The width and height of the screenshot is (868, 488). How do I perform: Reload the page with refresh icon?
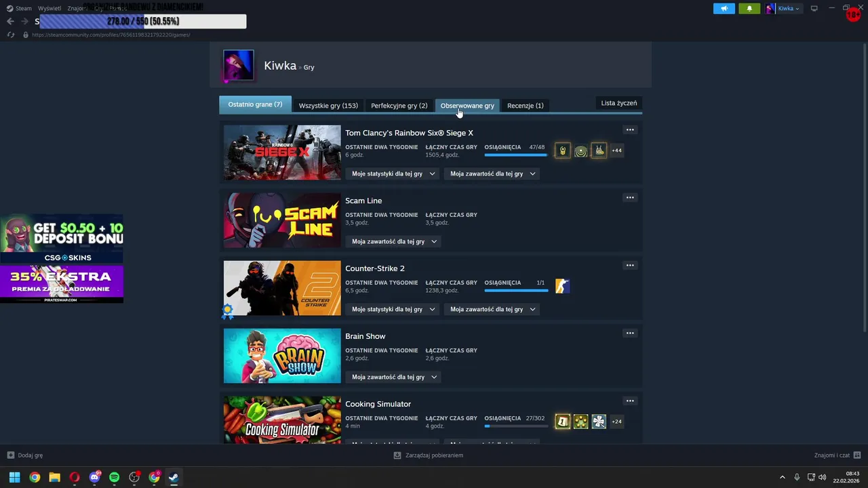coord(10,35)
